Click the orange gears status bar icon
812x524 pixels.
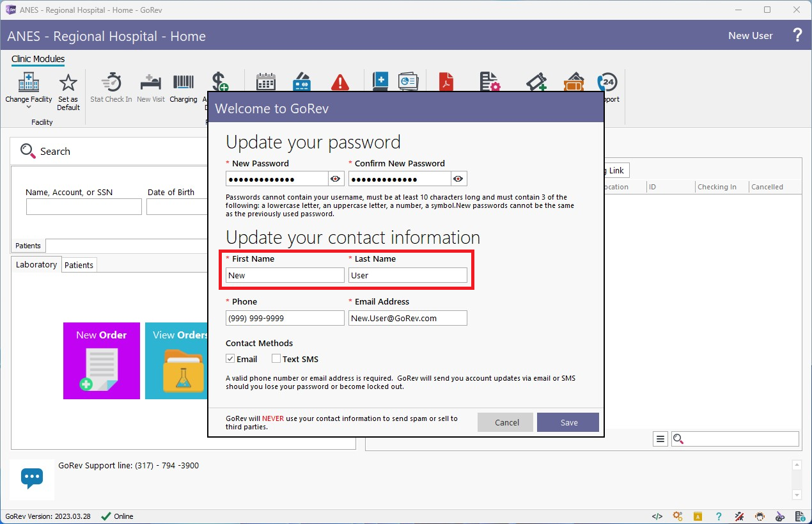[x=678, y=516]
